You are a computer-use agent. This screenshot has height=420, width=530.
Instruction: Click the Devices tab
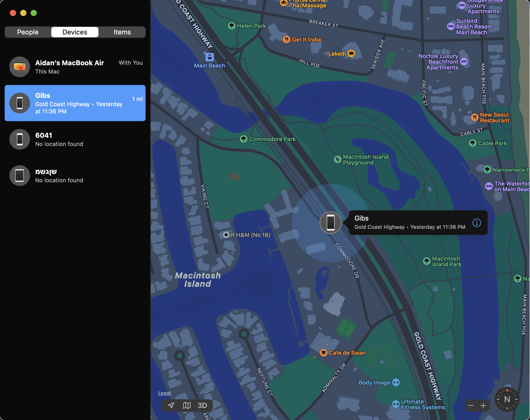[75, 32]
